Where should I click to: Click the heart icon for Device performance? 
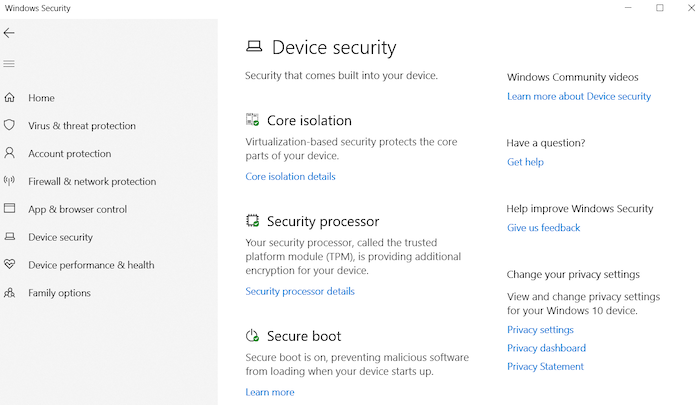(x=9, y=264)
